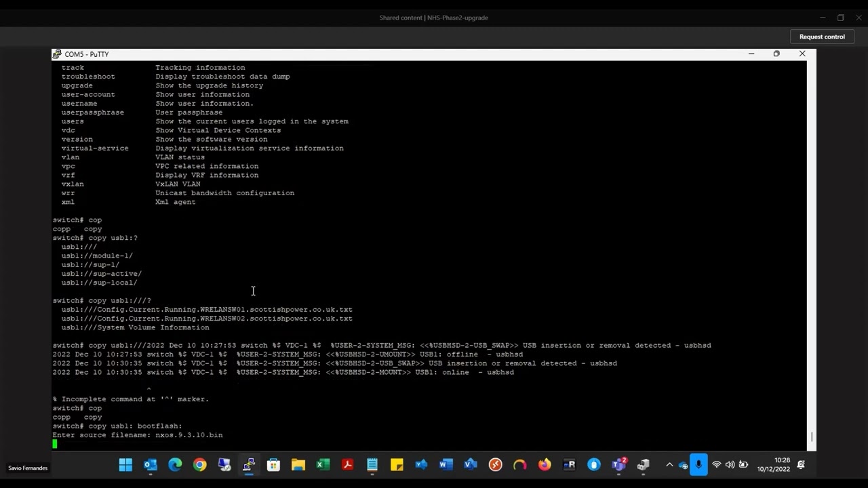The width and height of the screenshot is (868, 488).
Task: Open the orange arc taskbar icon
Action: pyautogui.click(x=519, y=464)
